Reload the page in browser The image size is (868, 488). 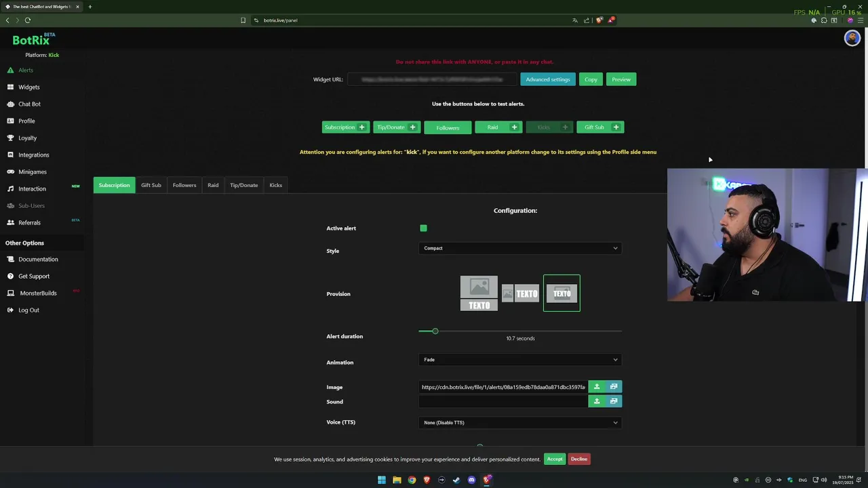click(28, 20)
